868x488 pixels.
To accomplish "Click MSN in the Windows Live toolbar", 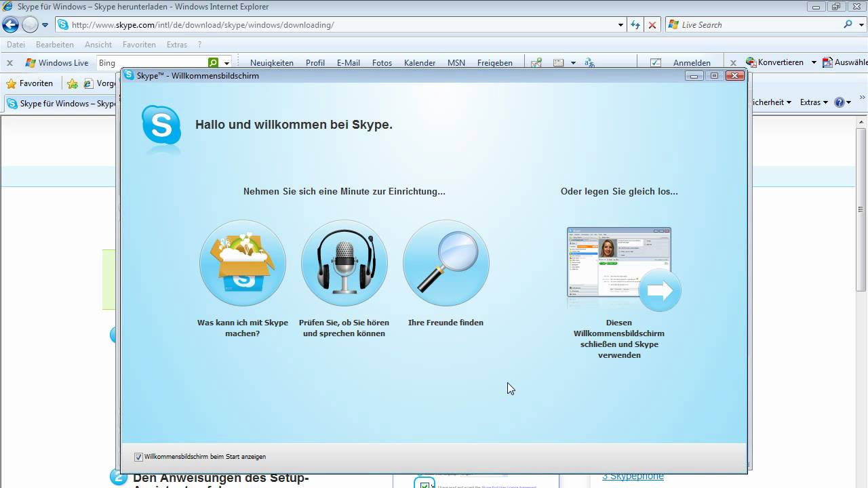I will click(456, 62).
